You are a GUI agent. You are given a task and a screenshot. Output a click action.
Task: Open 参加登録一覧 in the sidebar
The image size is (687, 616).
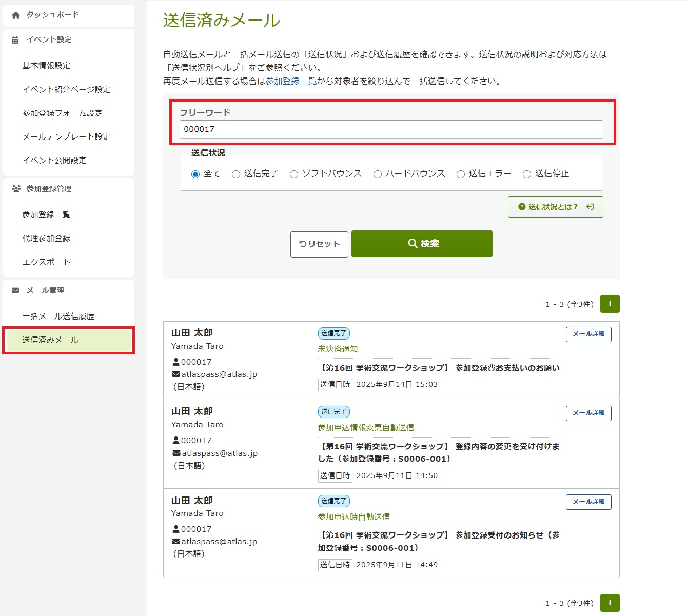[46, 215]
